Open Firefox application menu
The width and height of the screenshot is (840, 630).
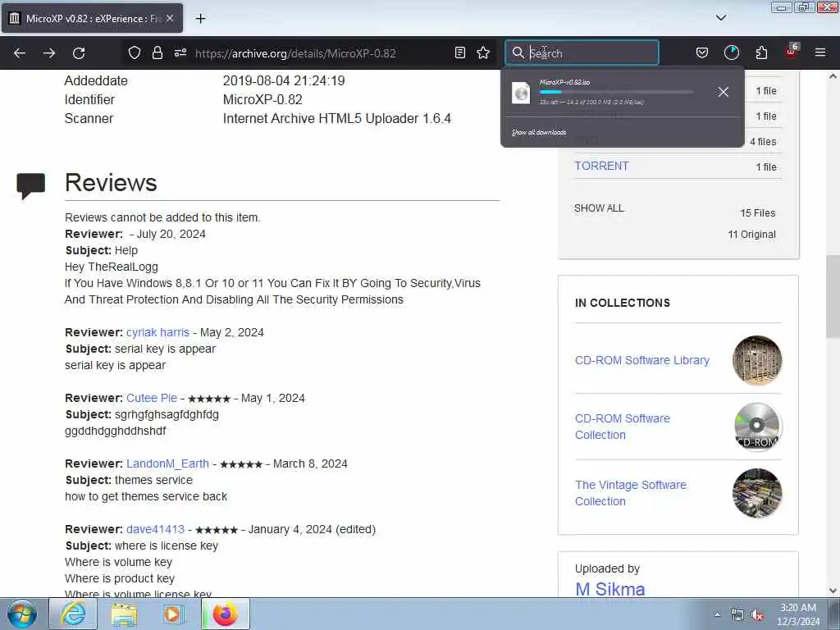(x=820, y=53)
